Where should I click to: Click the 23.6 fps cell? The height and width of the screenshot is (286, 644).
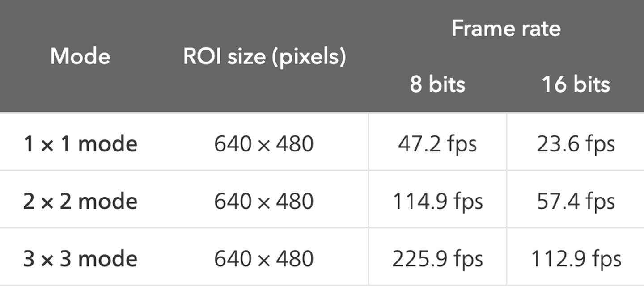click(x=576, y=144)
